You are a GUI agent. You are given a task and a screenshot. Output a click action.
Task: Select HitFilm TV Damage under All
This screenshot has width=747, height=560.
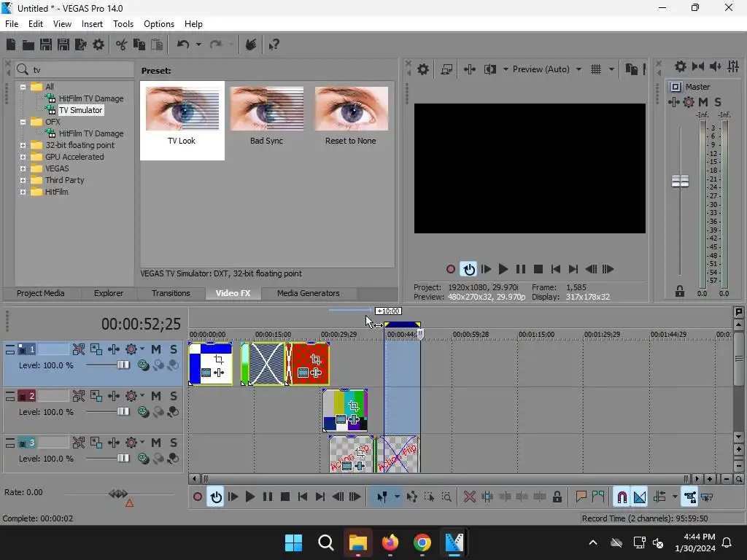[x=91, y=98]
